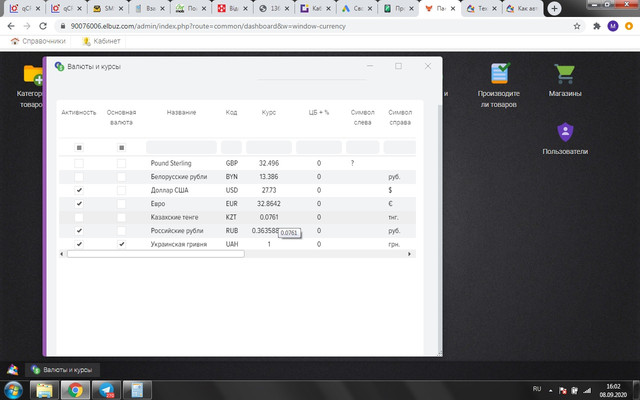
Task: Click the browser back arrow
Action: (11, 26)
